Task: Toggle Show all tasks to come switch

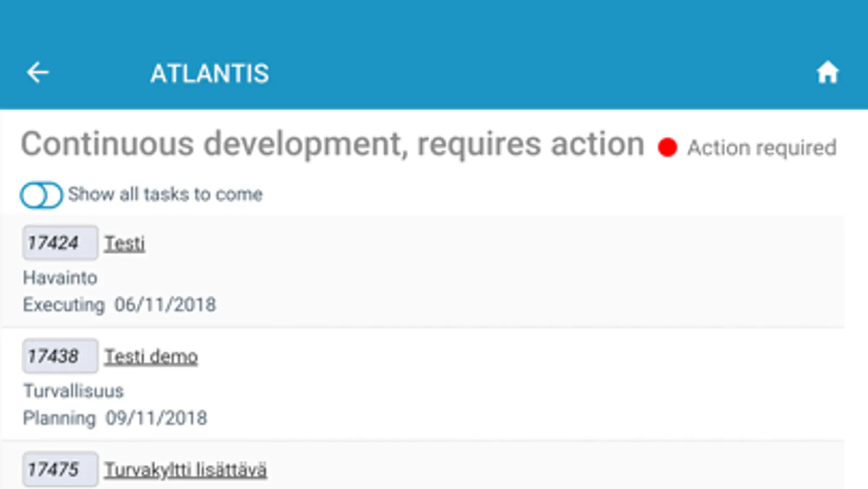Action: [x=41, y=195]
